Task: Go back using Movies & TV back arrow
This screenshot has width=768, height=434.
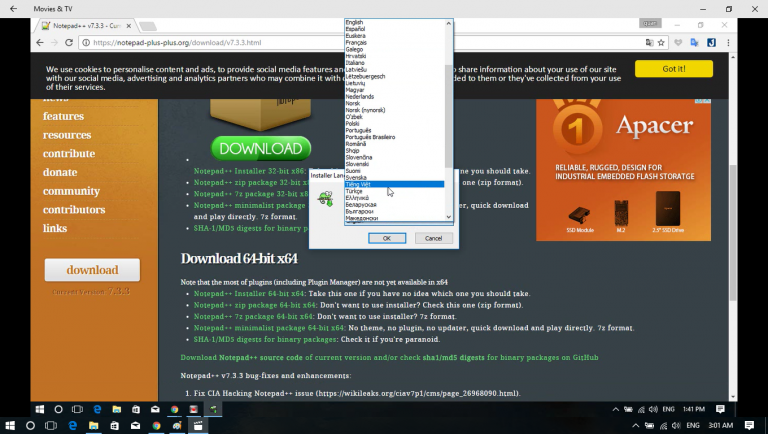Action: [x=13, y=9]
